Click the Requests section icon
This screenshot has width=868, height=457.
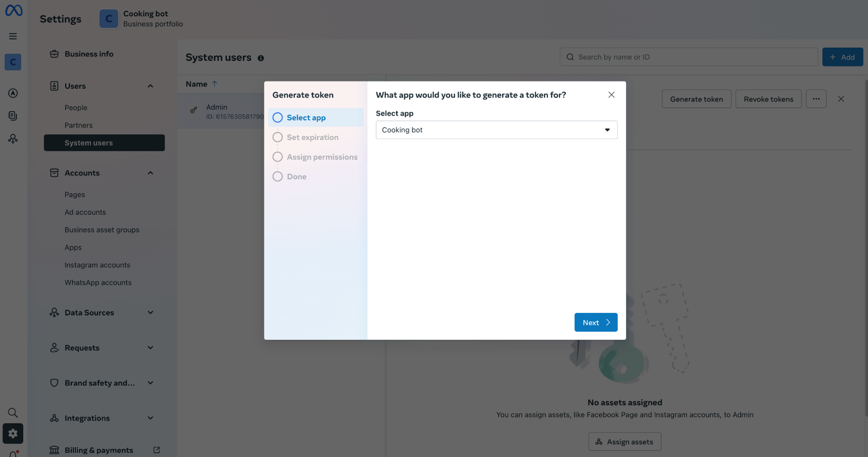[x=54, y=348]
